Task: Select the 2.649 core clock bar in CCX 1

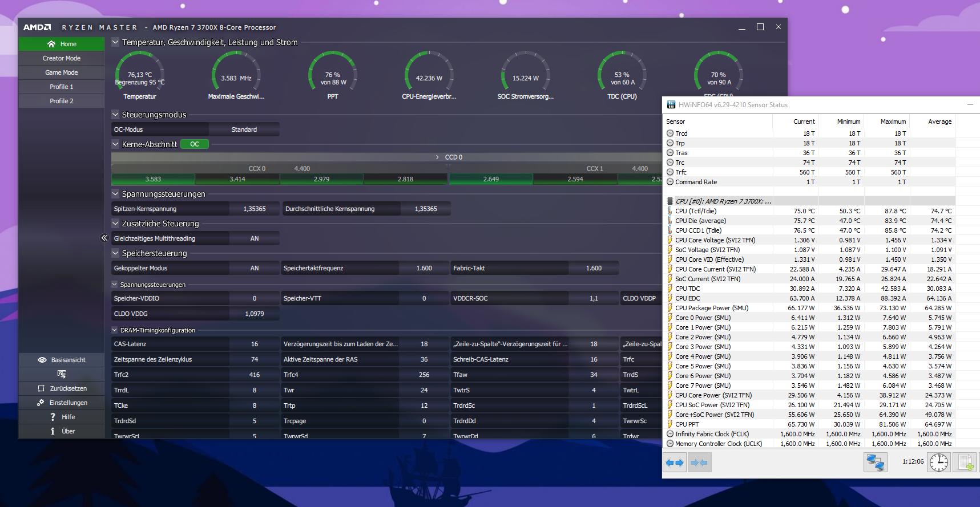Action: 491,179
